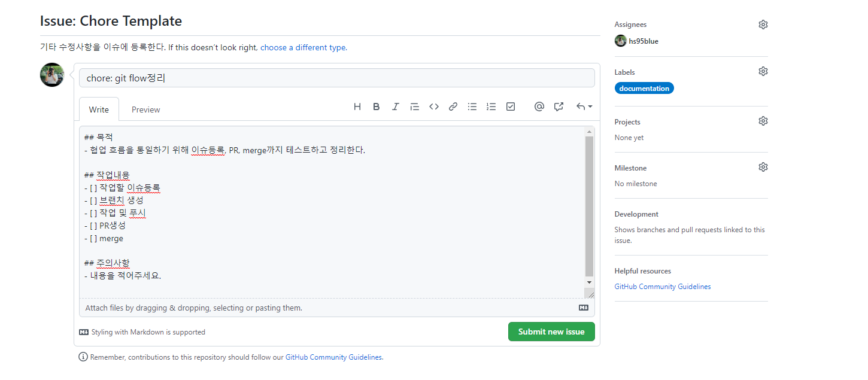The width and height of the screenshot is (868, 380).
Task: Select the documentation label badge
Action: (x=644, y=88)
